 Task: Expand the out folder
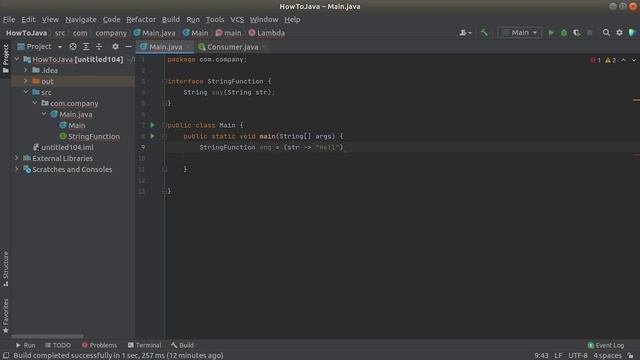26,81
